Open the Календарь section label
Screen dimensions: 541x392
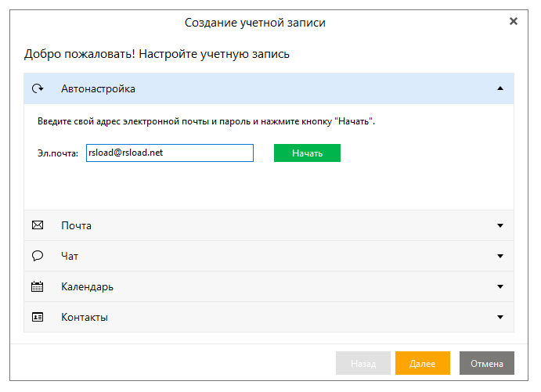coord(87,286)
